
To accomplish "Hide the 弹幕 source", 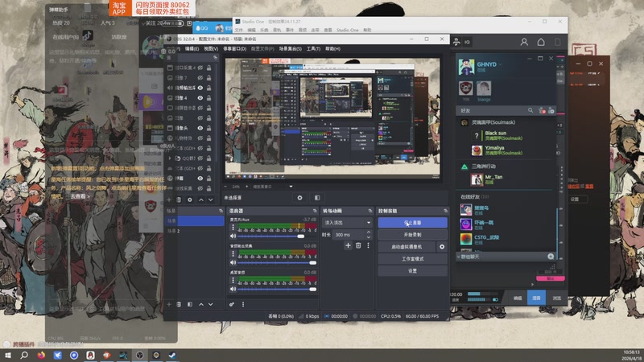I will pos(200,179).
